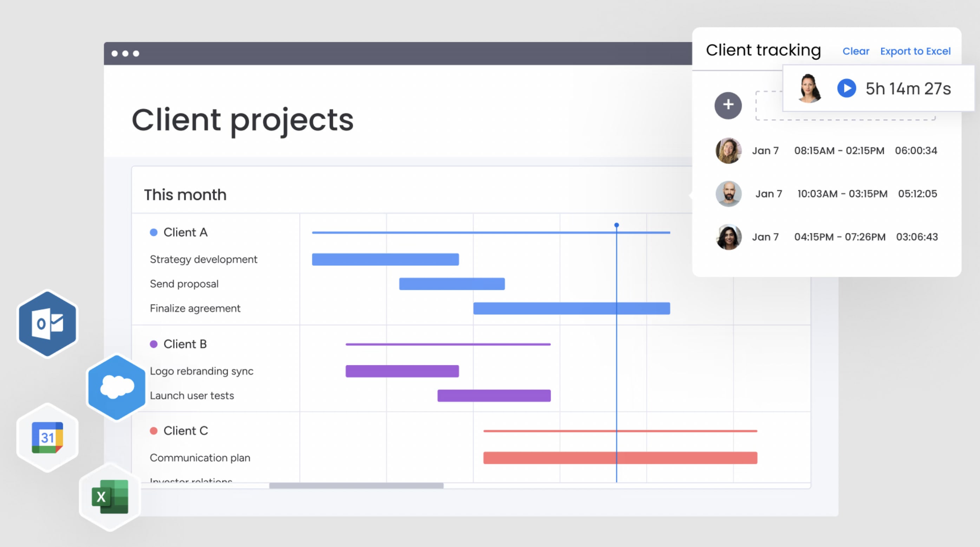Select the Google Calendar integration icon
This screenshot has width=980, height=547.
pos(47,437)
